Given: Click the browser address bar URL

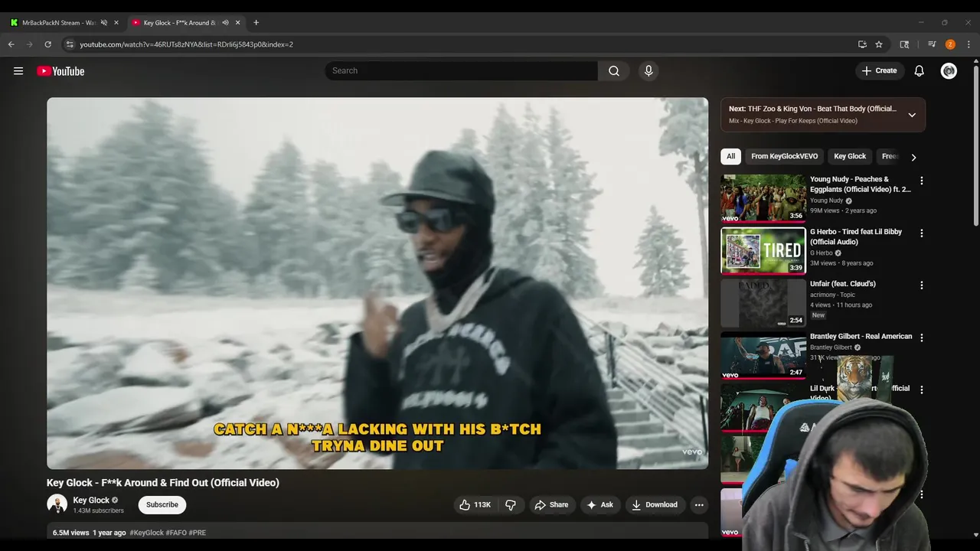Looking at the screenshot, I should [186, 44].
